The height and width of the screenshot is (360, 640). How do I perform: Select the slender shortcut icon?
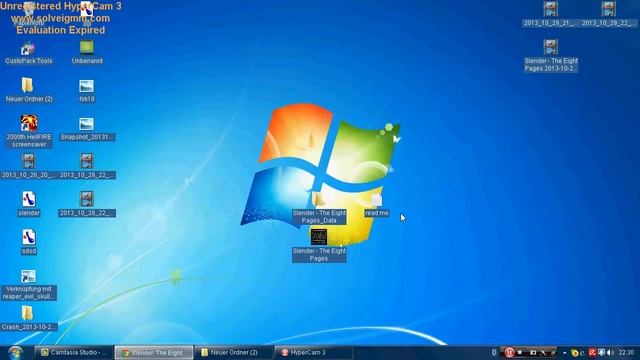click(29, 204)
